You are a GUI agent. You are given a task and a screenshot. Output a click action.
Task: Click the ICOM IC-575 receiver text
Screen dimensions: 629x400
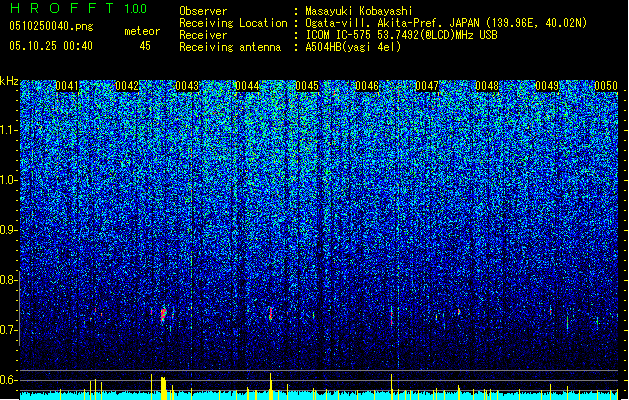pyautogui.click(x=401, y=35)
